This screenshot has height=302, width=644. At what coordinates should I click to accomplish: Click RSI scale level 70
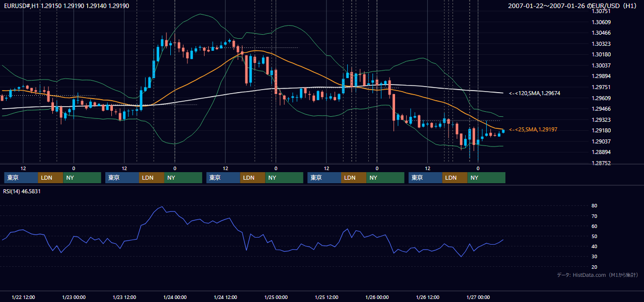tap(595, 216)
